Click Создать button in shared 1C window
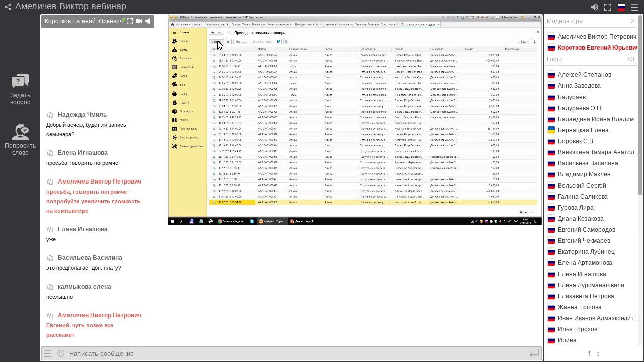The image size is (644, 362). 216,42
